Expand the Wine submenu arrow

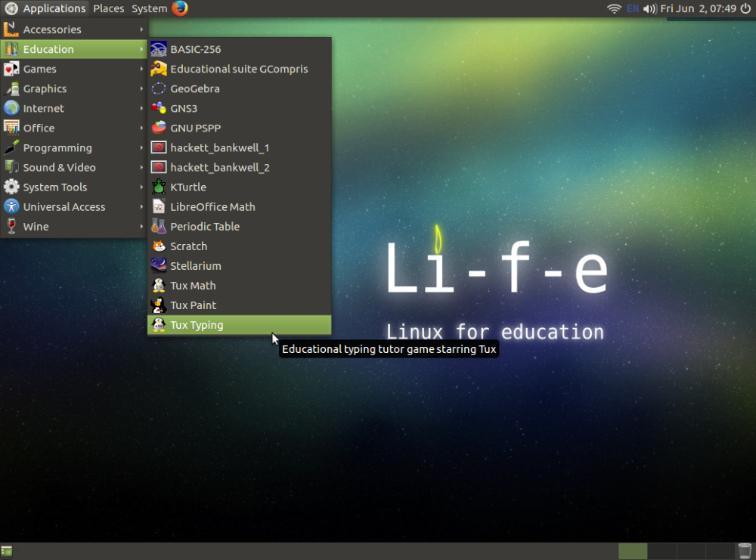(142, 227)
